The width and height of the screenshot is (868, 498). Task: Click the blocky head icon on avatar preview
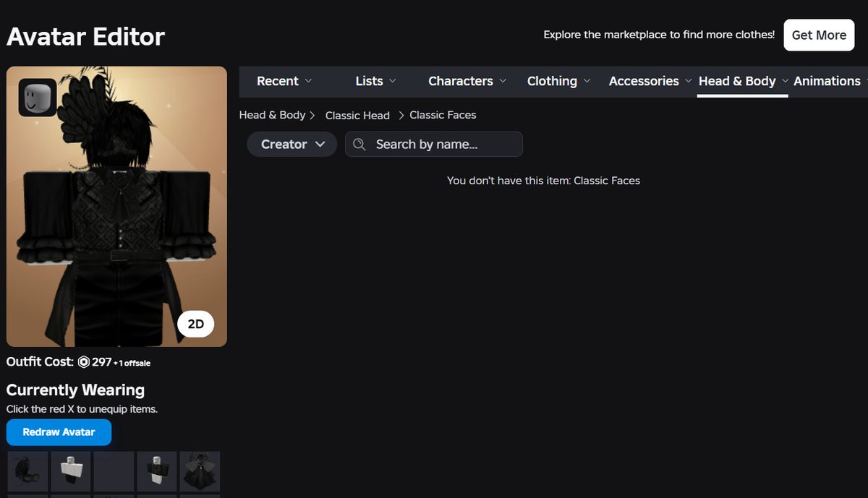pyautogui.click(x=38, y=98)
